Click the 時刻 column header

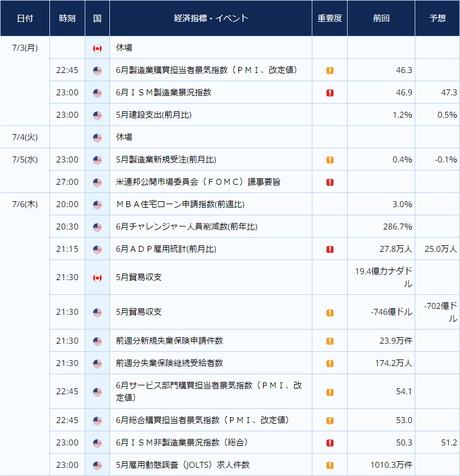tap(67, 18)
